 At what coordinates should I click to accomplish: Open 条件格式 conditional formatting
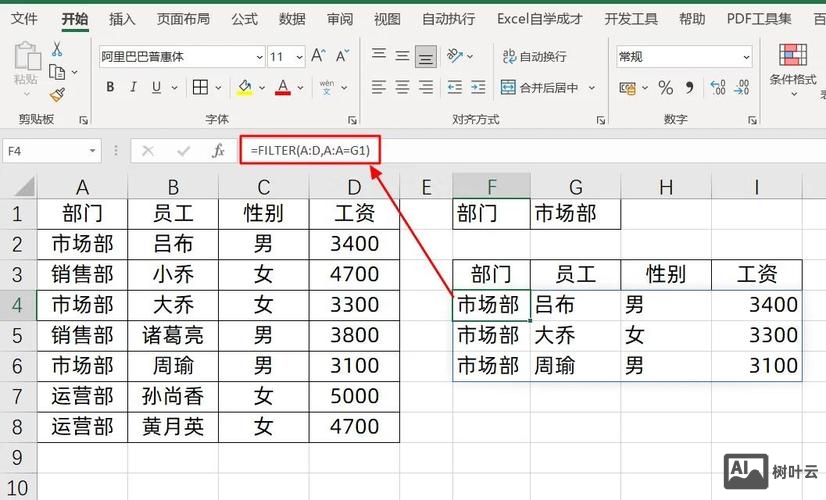point(793,70)
